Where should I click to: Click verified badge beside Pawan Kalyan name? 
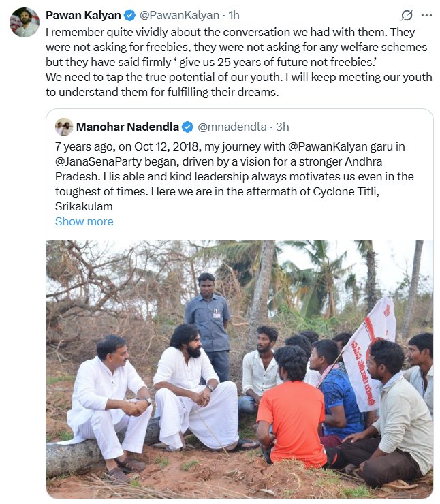pos(130,15)
